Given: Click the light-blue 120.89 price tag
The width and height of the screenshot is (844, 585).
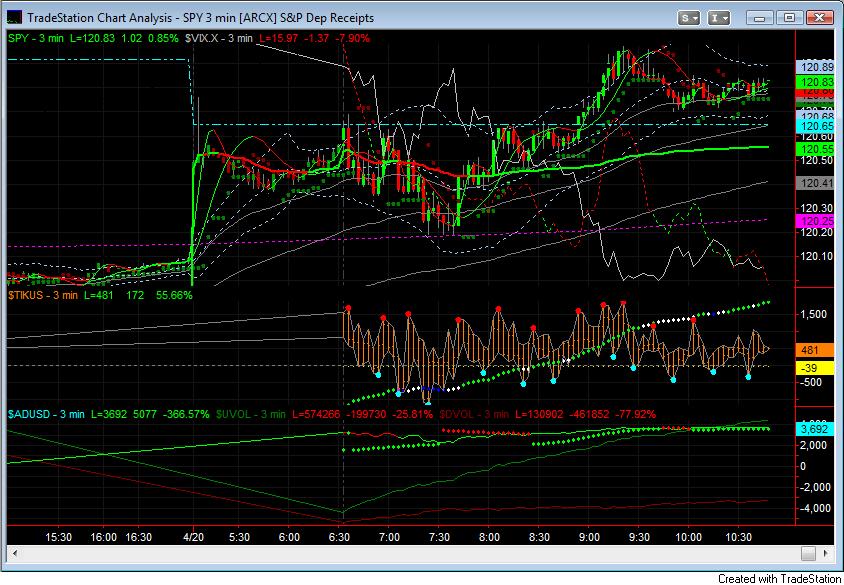Looking at the screenshot, I should coord(815,67).
